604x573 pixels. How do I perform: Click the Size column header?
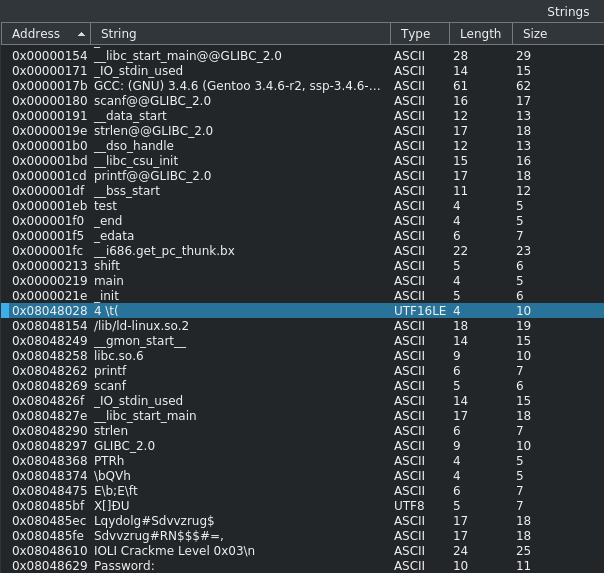558,34
